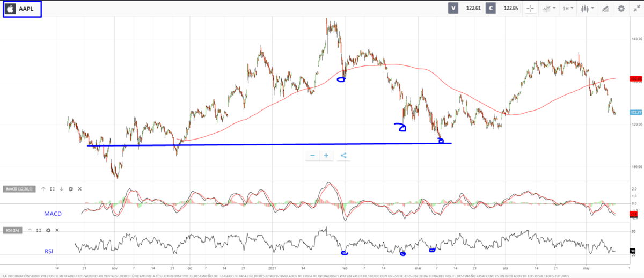Expand the 1H timeframe dropdown
This screenshot has width=644, height=278.
click(567, 9)
